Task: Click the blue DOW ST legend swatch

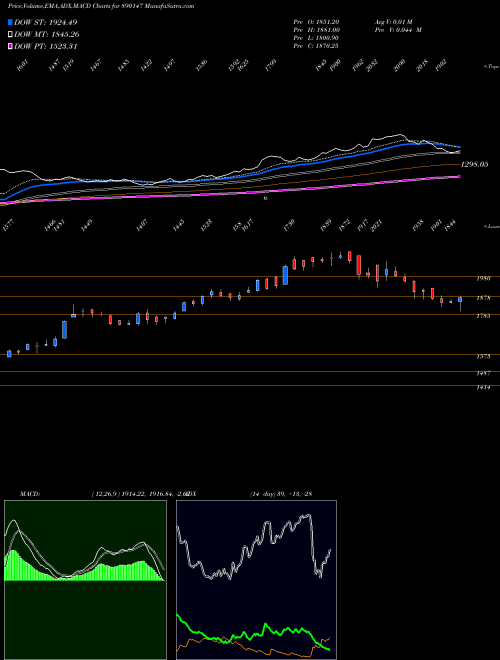Action: (10, 22)
